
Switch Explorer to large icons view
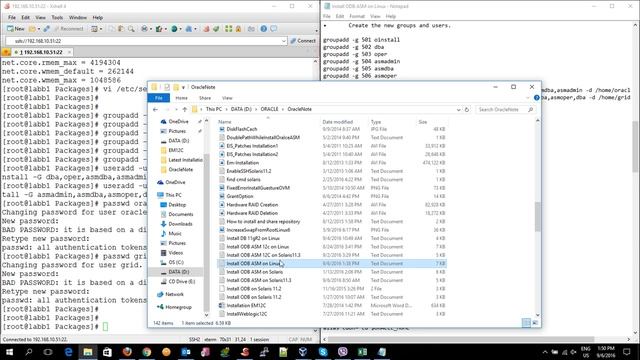535,323
